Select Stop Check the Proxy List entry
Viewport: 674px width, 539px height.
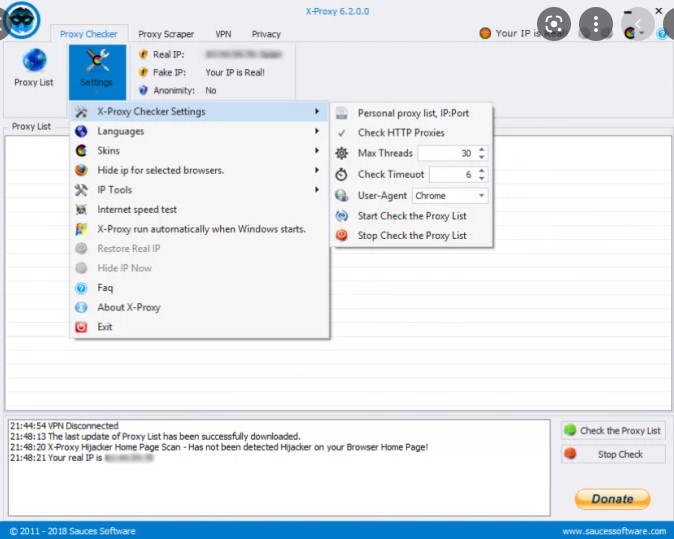413,236
